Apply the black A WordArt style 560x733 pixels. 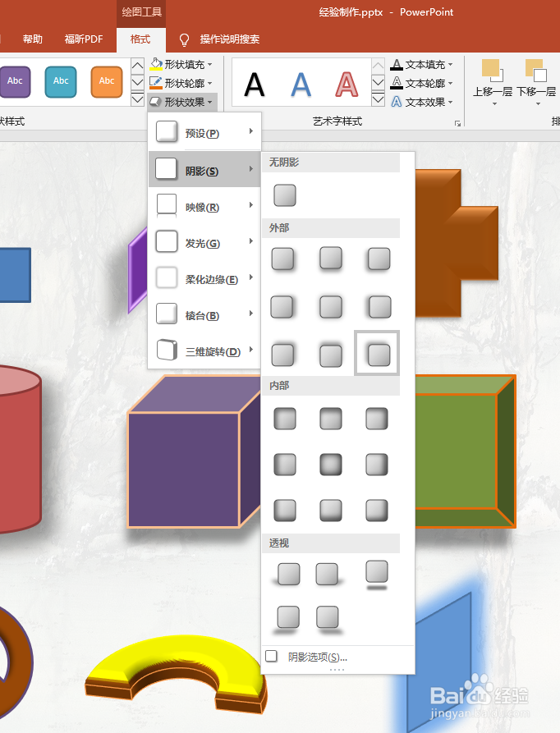click(x=255, y=85)
